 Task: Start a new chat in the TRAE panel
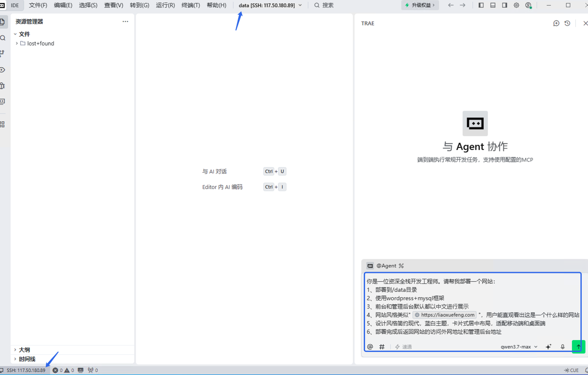click(556, 23)
